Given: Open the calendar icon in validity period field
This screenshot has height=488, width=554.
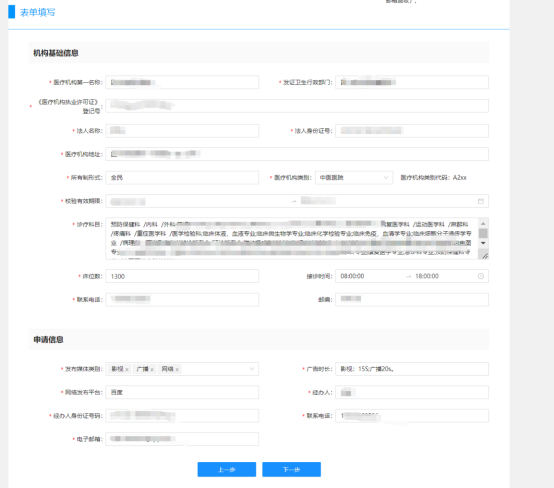Looking at the screenshot, I should click(481, 201).
